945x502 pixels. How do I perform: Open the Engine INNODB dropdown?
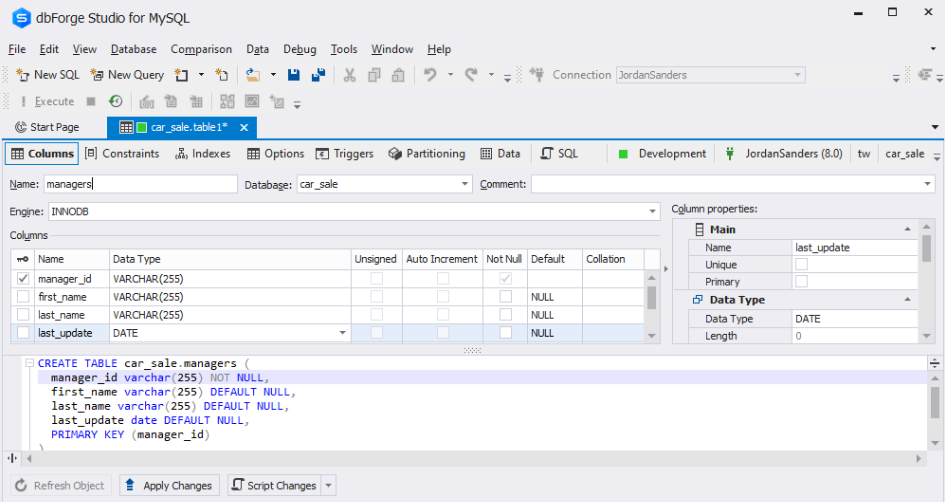652,212
